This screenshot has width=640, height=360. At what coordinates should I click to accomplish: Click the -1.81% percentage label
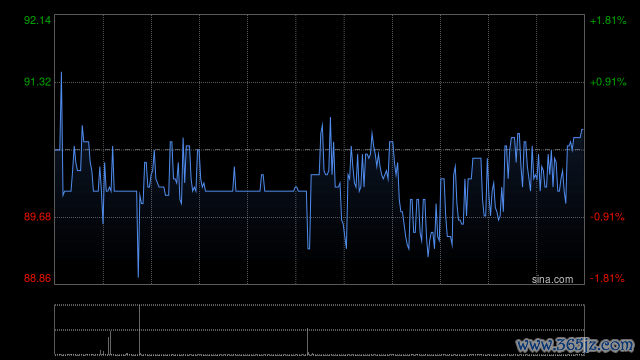coord(607,278)
